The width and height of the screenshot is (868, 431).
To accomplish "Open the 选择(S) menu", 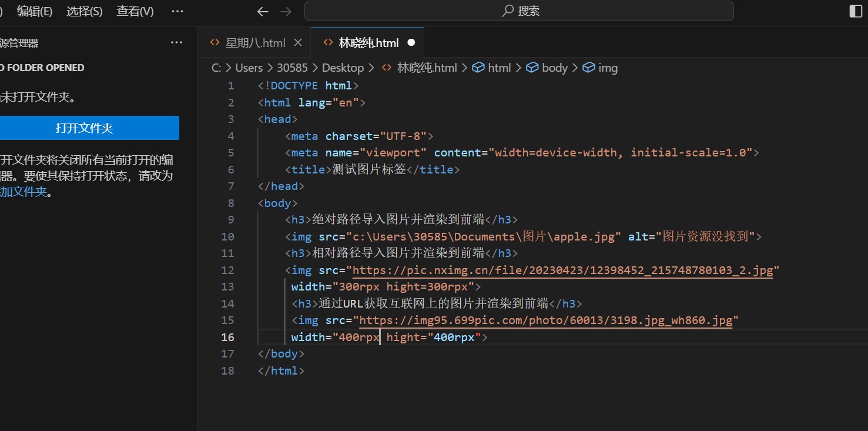I will (84, 11).
